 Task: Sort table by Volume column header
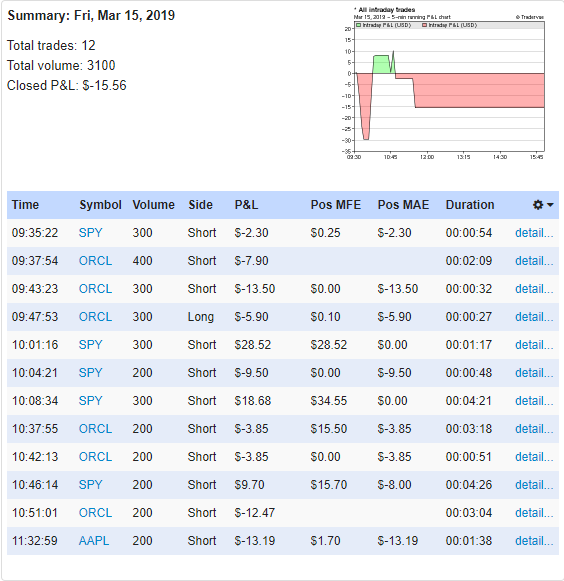pyautogui.click(x=153, y=205)
